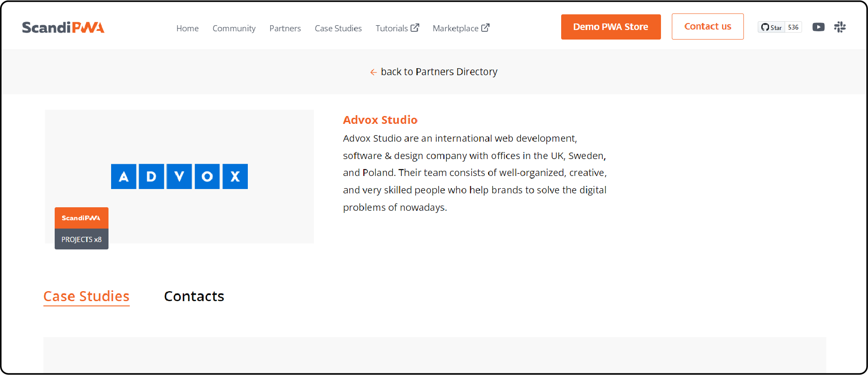Go to Home in navigation
Screen dimensions: 868x375
(187, 28)
